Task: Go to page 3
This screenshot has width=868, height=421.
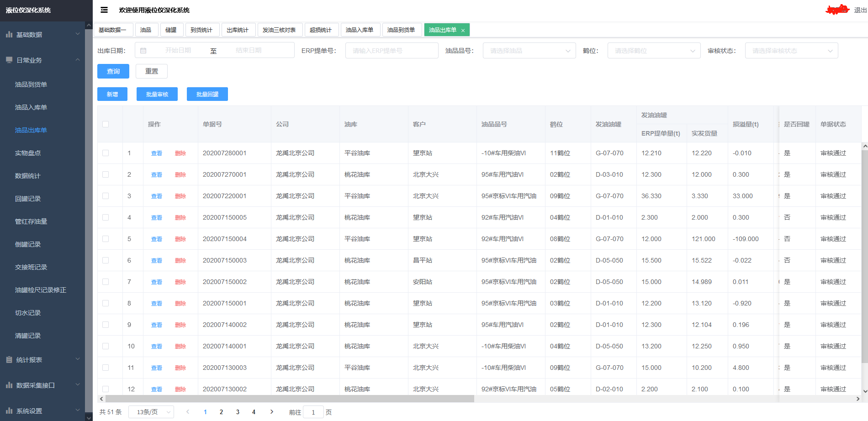Action: coord(238,412)
